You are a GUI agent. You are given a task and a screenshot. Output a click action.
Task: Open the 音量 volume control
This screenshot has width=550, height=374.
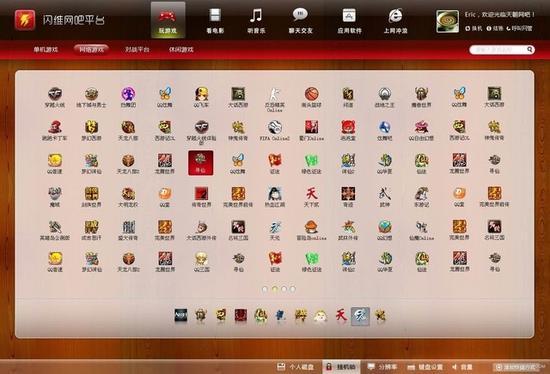pos(462,367)
